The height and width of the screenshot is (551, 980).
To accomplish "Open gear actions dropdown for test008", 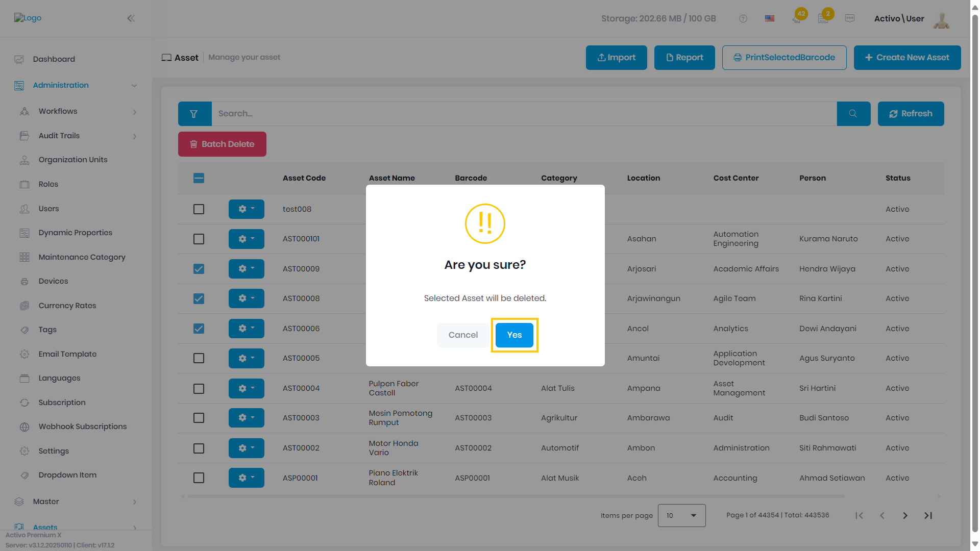I will (x=247, y=209).
